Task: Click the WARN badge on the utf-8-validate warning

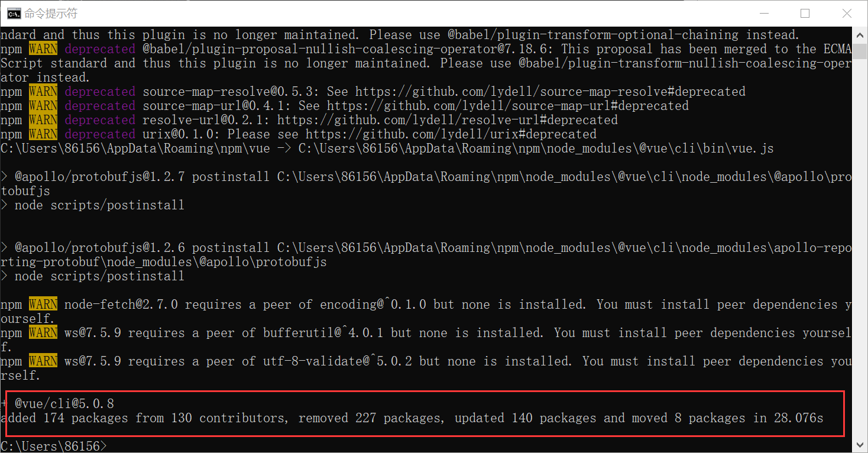Action: coord(42,361)
